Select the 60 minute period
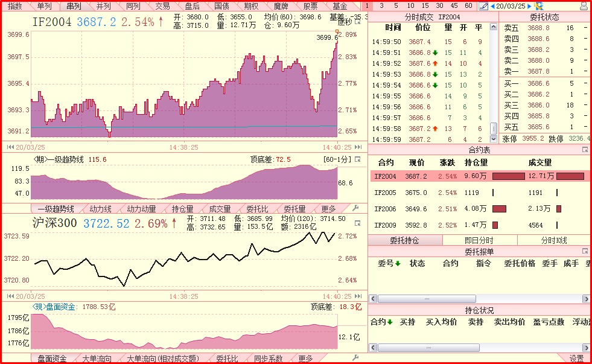The height and width of the screenshot is (364, 592). click(x=468, y=5)
